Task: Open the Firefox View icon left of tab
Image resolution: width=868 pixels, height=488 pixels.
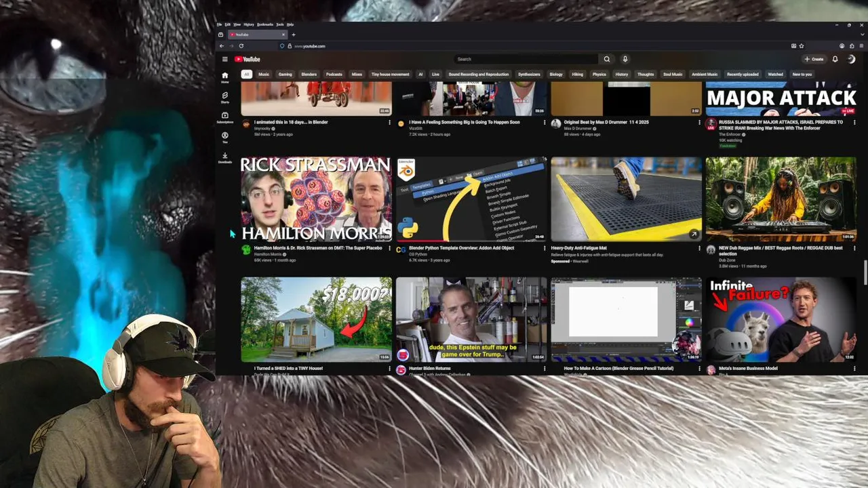Action: 221,35
